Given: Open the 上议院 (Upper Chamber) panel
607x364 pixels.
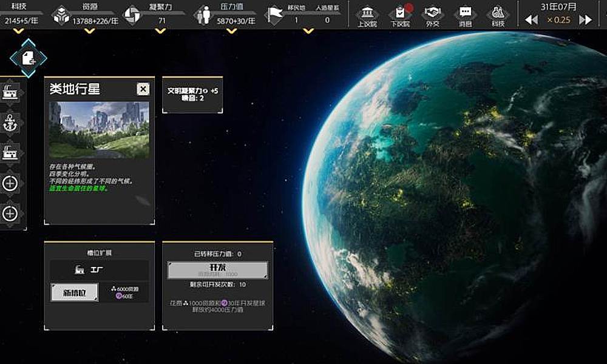Looking at the screenshot, I should pos(367,14).
